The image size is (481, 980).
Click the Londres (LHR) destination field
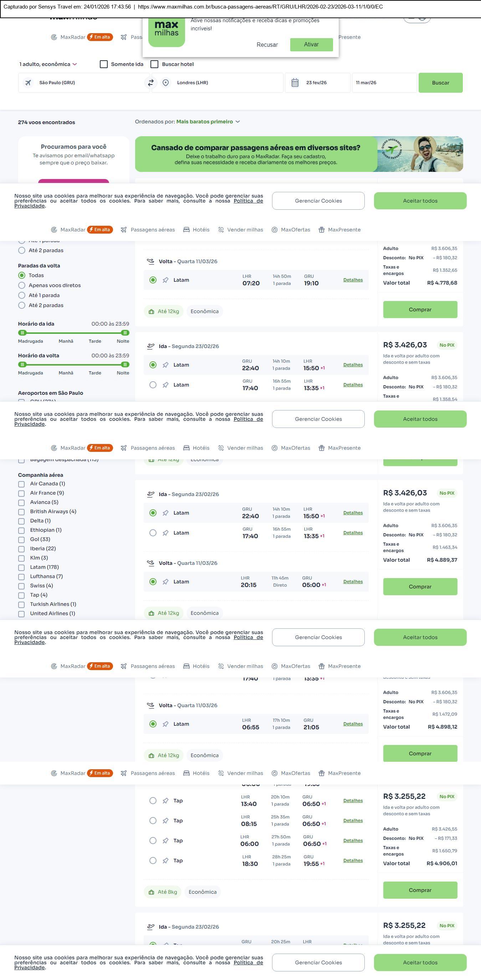pos(224,82)
